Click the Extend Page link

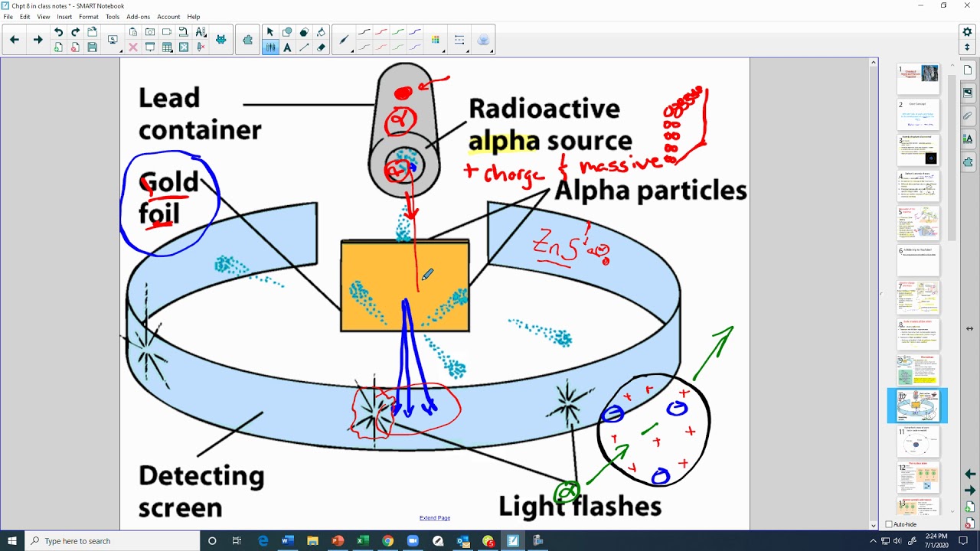coord(435,518)
